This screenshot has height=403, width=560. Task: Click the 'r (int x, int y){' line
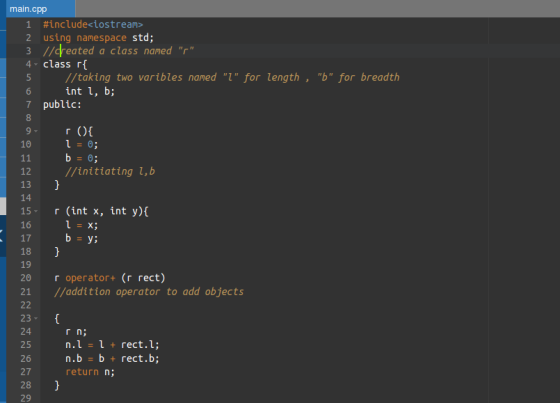(x=101, y=211)
